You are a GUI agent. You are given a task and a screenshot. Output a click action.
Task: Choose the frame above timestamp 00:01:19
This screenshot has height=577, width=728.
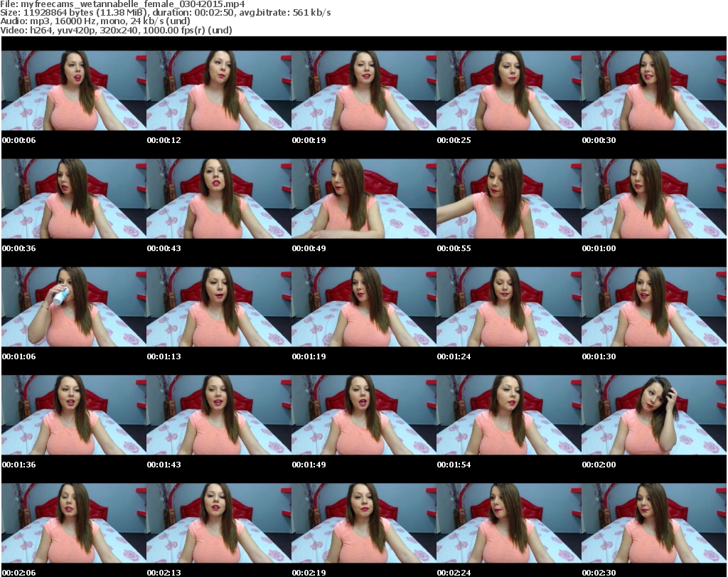point(363,307)
